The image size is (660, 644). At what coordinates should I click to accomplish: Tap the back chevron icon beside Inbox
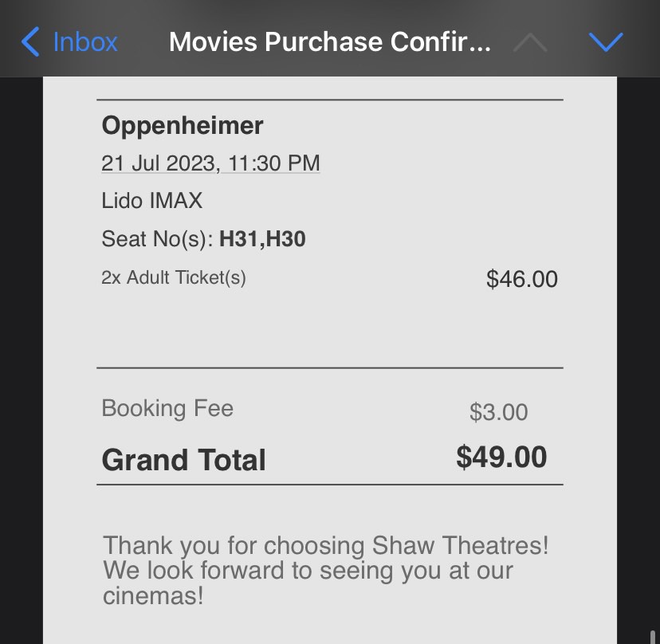(x=29, y=41)
